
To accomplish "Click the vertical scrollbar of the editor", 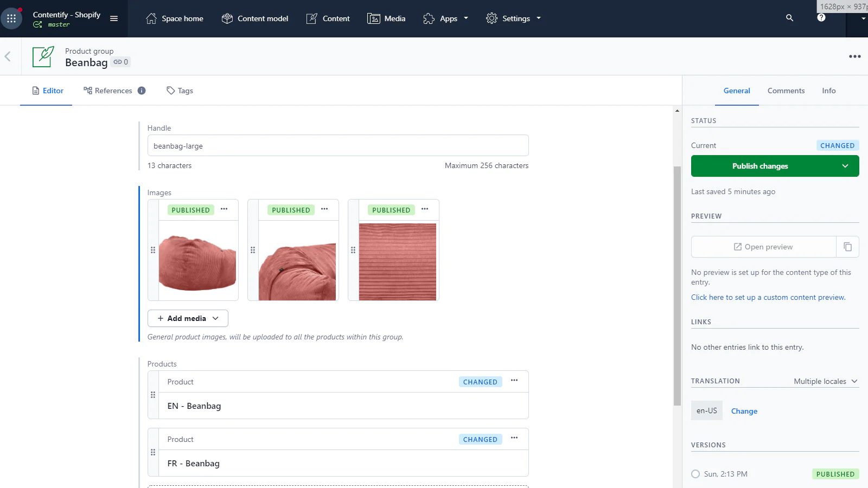I will tap(677, 286).
